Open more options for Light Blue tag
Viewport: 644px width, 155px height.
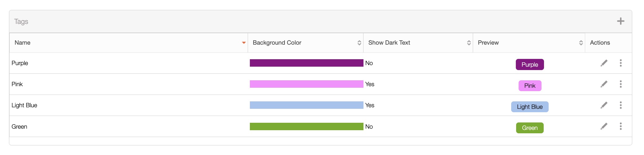click(x=620, y=105)
